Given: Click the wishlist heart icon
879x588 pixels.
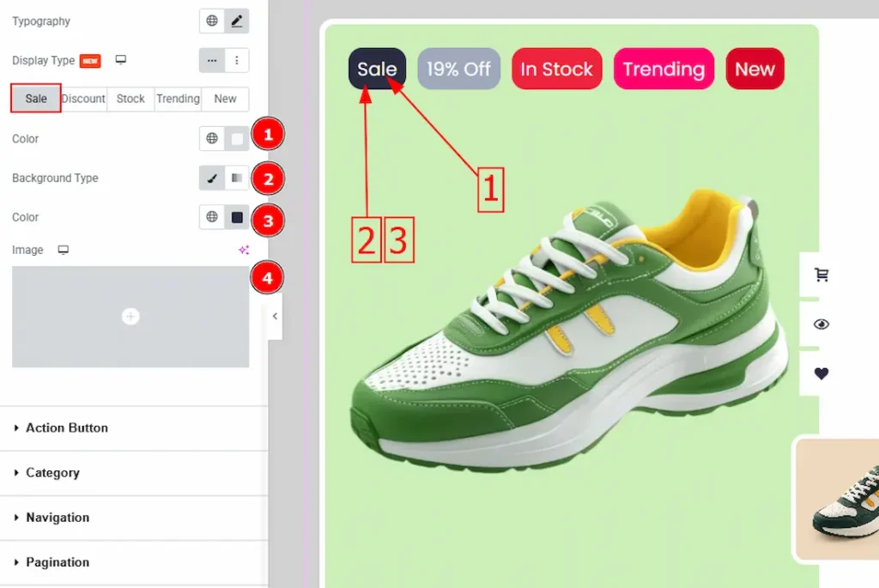Looking at the screenshot, I should tap(821, 373).
